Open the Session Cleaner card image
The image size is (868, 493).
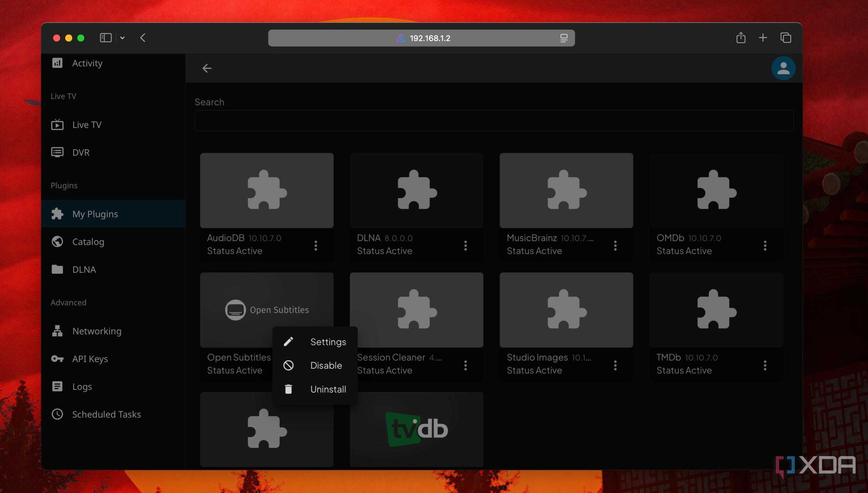click(x=416, y=310)
